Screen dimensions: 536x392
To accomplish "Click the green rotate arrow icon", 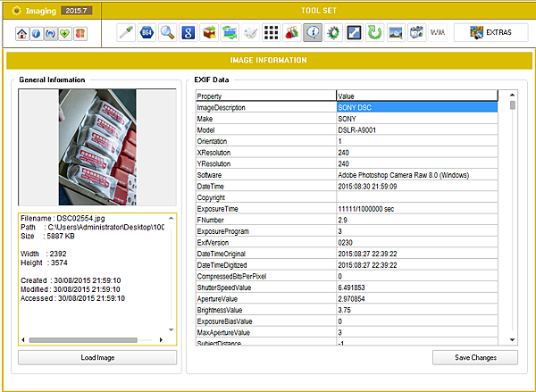I will click(x=375, y=32).
